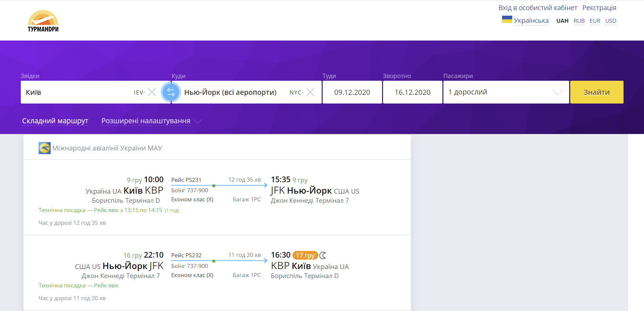Click Джон Кеннеді Термінал 7 arrival text
Screen dimensions: 644x335
(x=310, y=200)
